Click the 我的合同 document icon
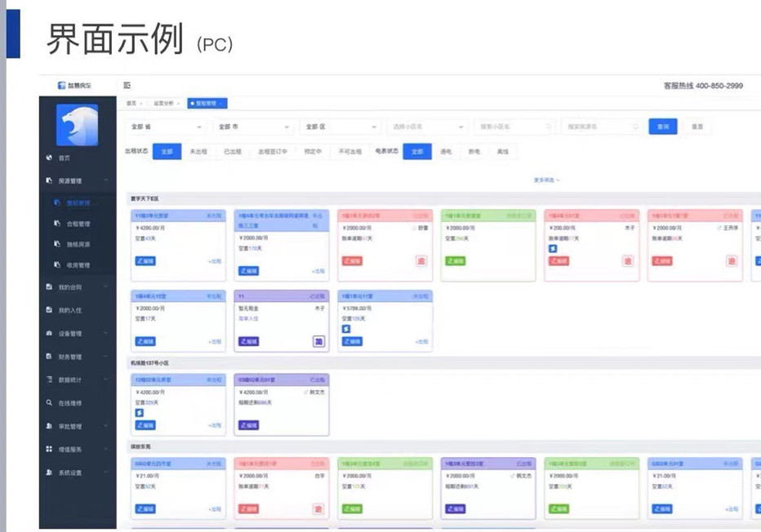The image size is (761, 532). click(49, 286)
